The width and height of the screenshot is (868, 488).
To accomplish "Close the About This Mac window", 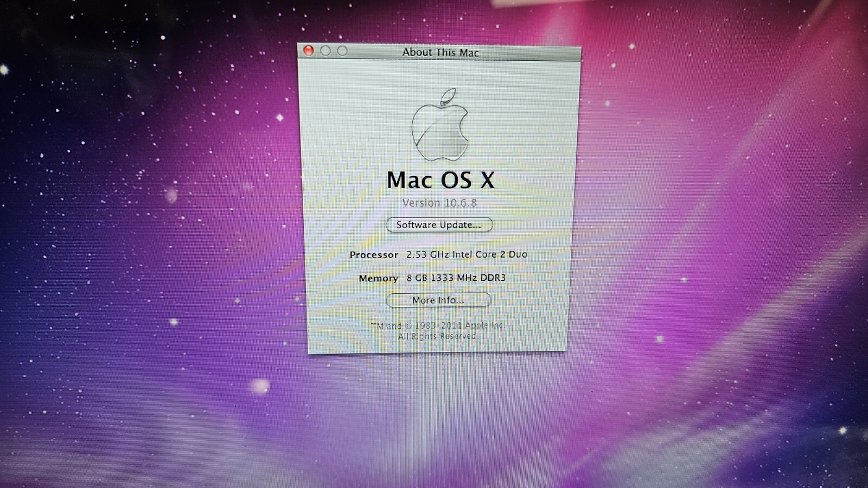I will tap(309, 50).
